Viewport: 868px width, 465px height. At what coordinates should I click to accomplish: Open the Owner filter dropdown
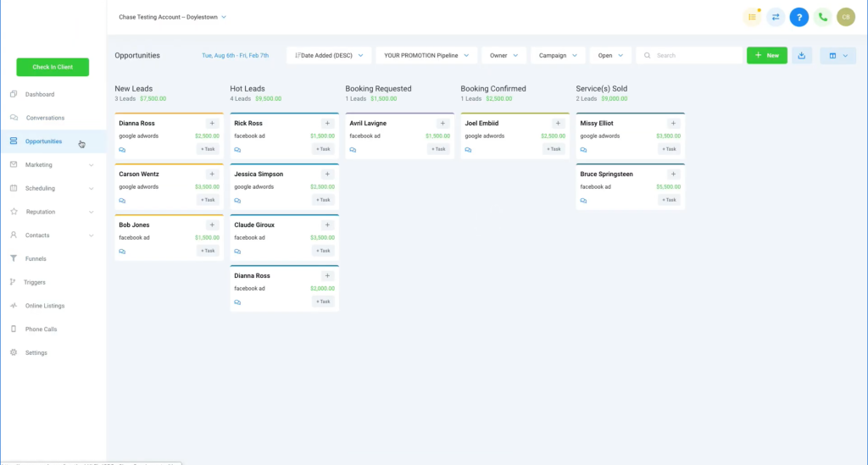click(x=504, y=55)
